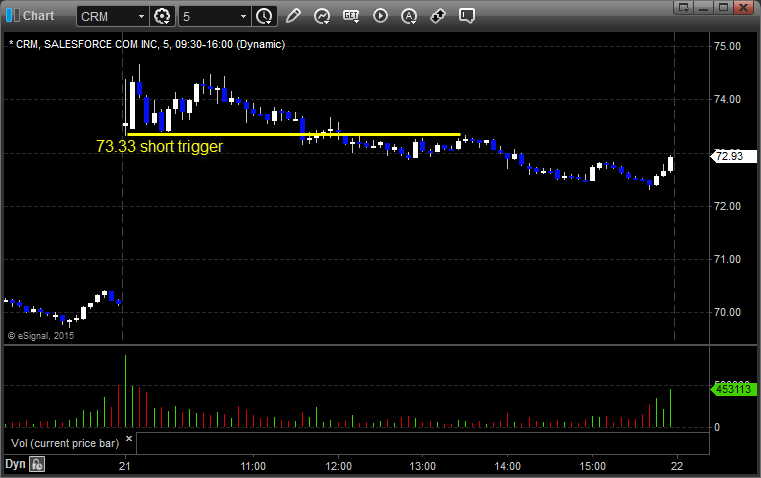Maximize the chart window

click(x=724, y=7)
